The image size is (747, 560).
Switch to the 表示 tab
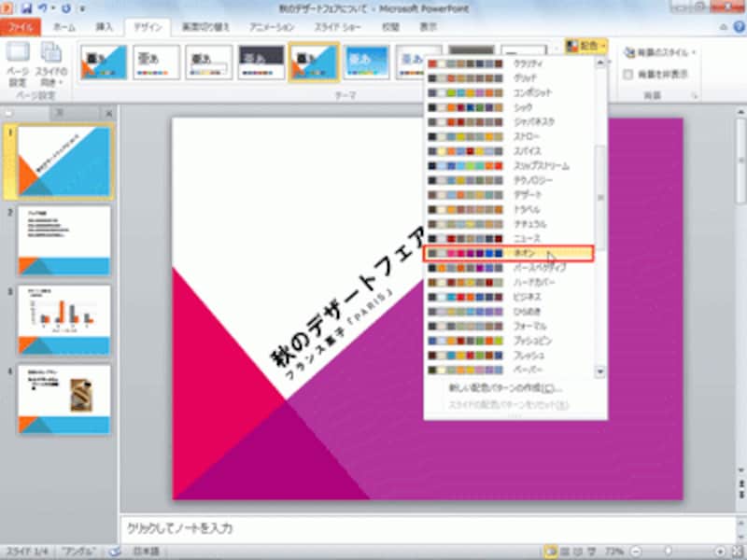tap(429, 27)
